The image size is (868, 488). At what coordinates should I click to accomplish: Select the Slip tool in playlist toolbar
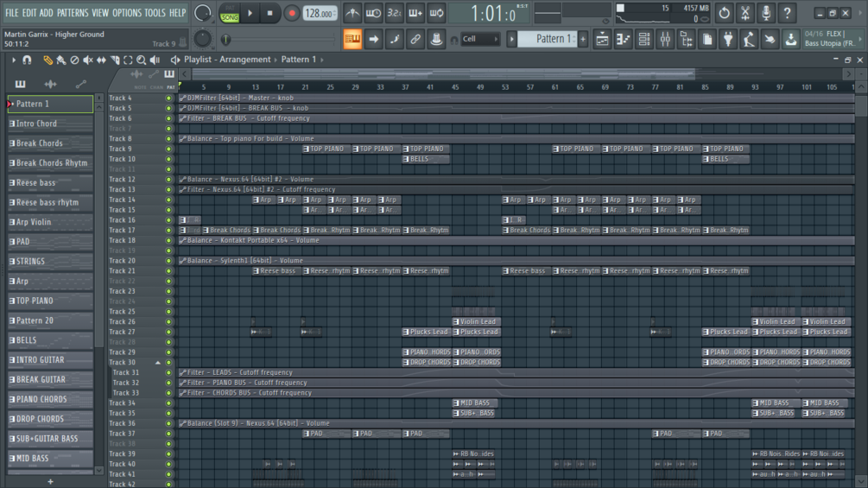(x=101, y=60)
